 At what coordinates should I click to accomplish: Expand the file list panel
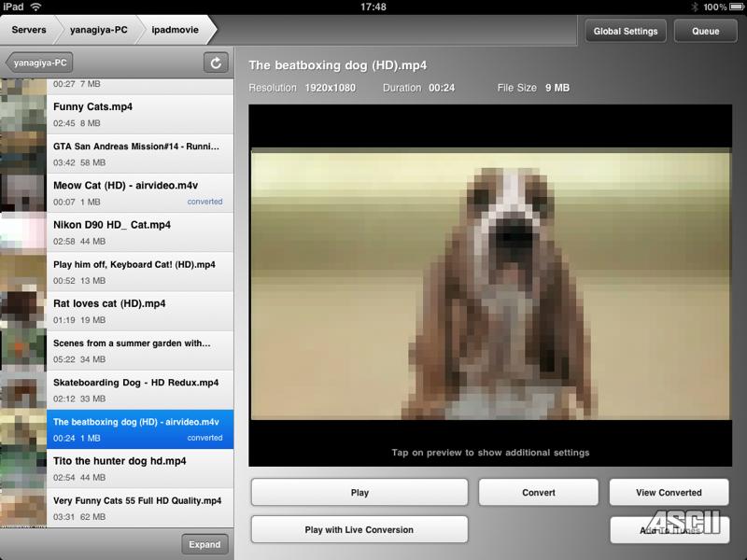coord(204,544)
